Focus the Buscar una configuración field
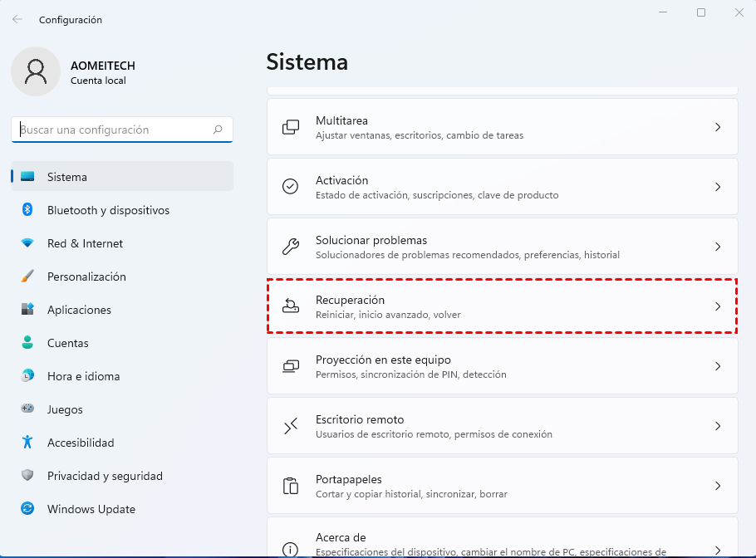 click(112, 130)
